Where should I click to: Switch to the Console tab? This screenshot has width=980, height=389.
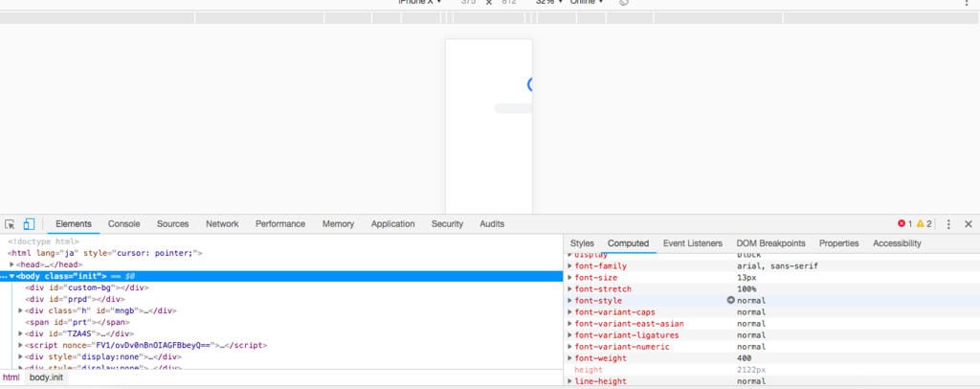(x=123, y=224)
